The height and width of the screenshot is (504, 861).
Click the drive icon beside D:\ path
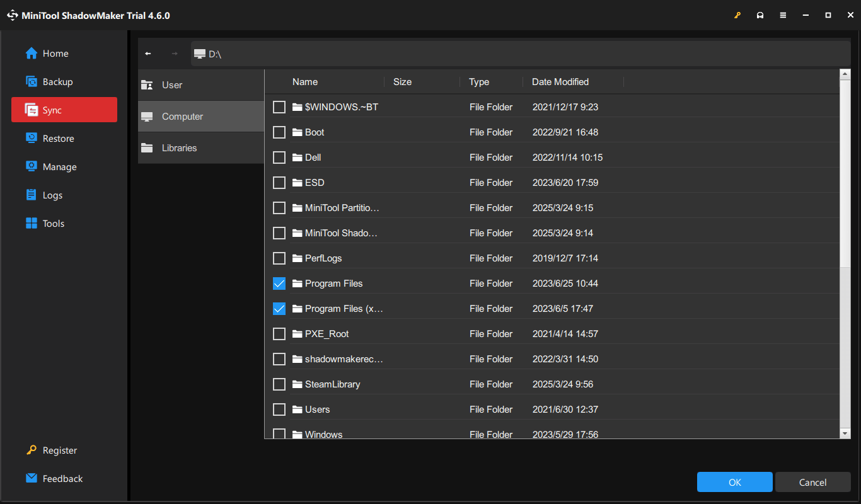(x=200, y=54)
